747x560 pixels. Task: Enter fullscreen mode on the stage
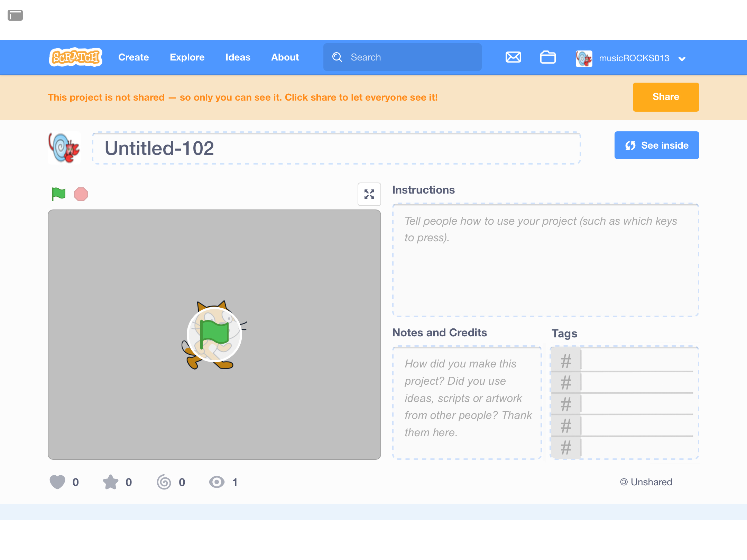[x=369, y=194]
